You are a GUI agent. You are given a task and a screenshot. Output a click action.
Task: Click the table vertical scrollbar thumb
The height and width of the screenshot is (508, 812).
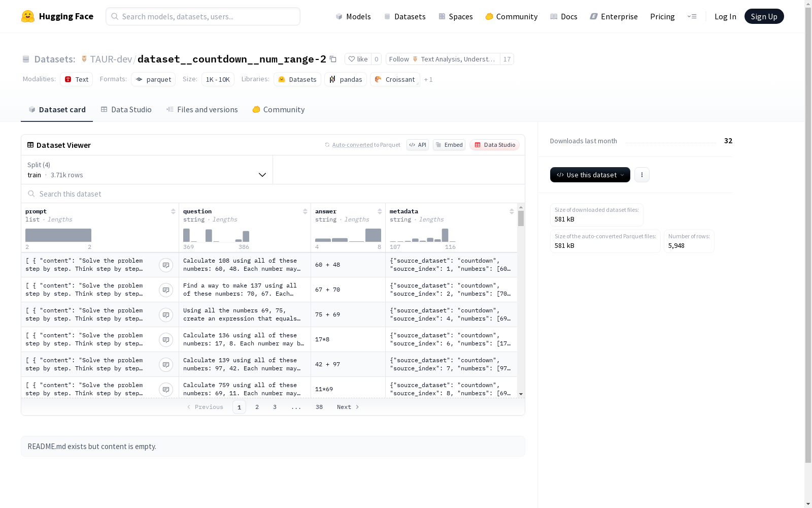[x=521, y=218]
